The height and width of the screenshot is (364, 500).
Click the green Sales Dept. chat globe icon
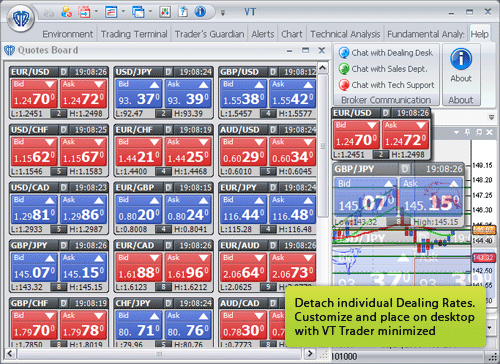click(x=344, y=69)
